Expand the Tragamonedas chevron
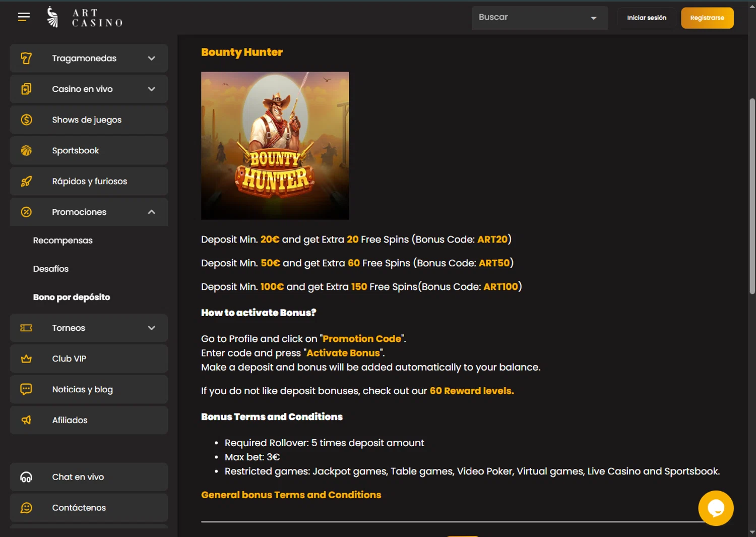756x537 pixels. click(151, 58)
